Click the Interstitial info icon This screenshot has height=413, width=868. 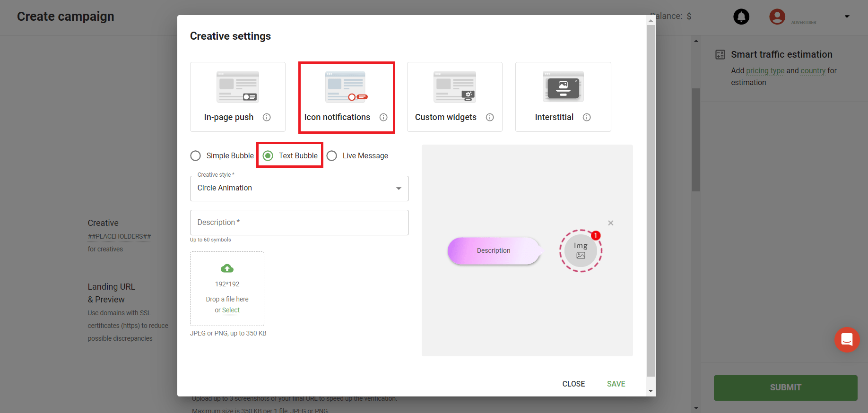pyautogui.click(x=587, y=117)
